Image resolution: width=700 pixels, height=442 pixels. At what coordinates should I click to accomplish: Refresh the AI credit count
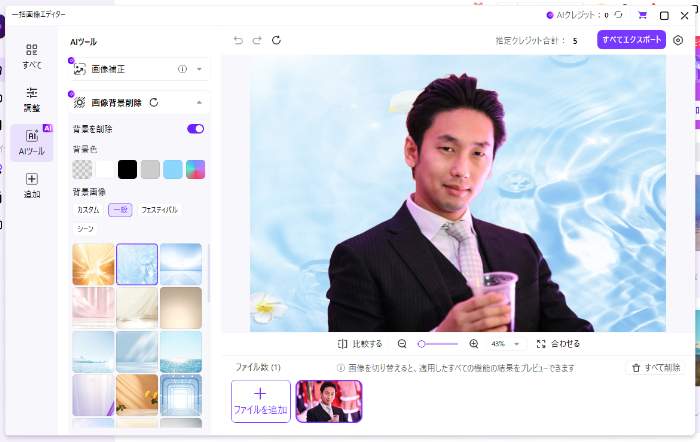point(619,15)
